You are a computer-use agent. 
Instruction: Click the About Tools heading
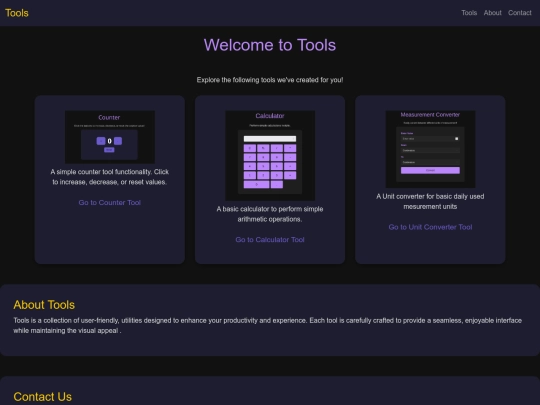[44, 305]
